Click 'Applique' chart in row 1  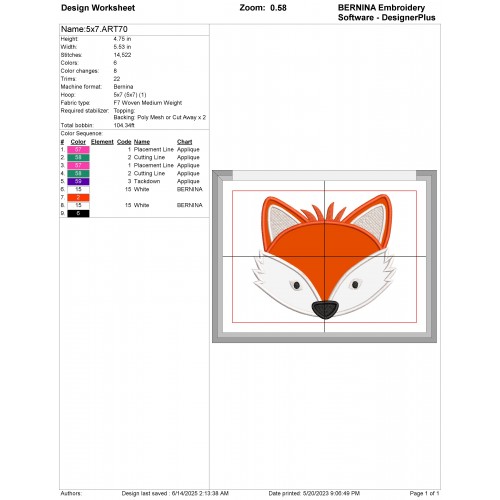[188, 150]
